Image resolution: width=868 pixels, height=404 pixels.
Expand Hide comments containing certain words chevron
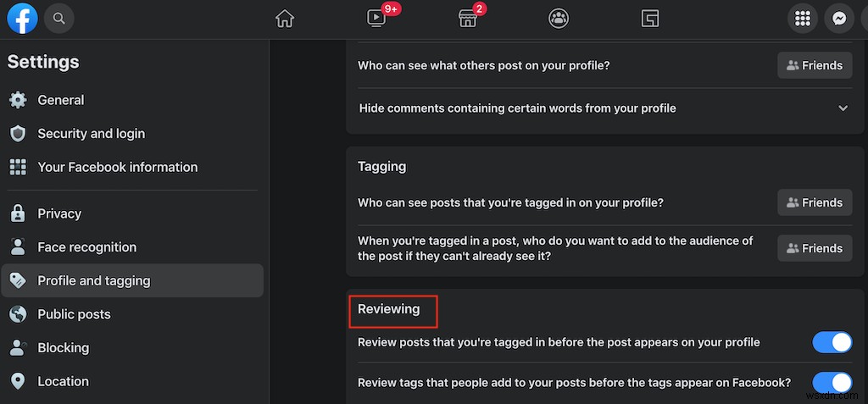tap(843, 108)
